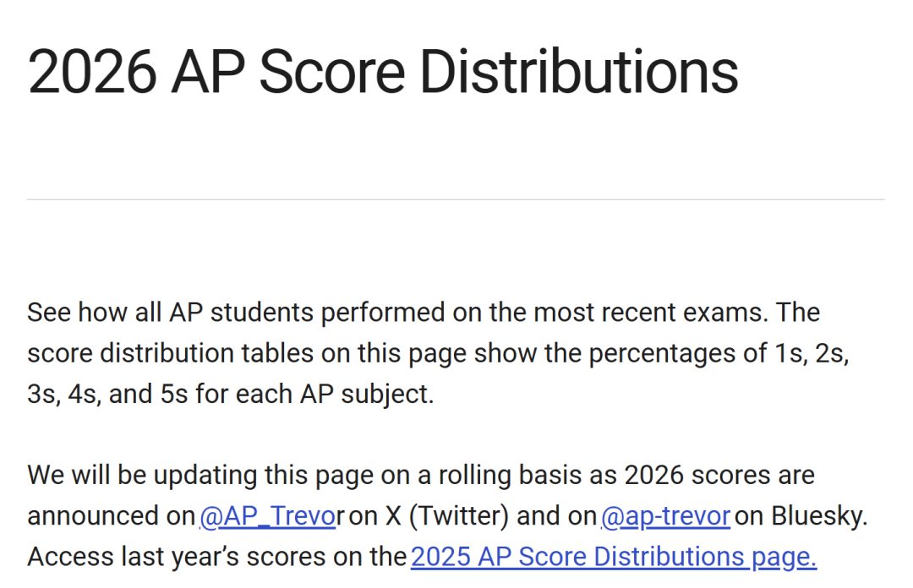Click the word 'Distributions' in the page title
The image size is (913, 588).
pyautogui.click(x=579, y=72)
